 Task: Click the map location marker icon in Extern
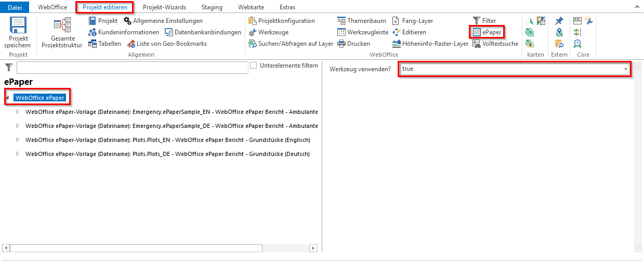pyautogui.click(x=559, y=32)
